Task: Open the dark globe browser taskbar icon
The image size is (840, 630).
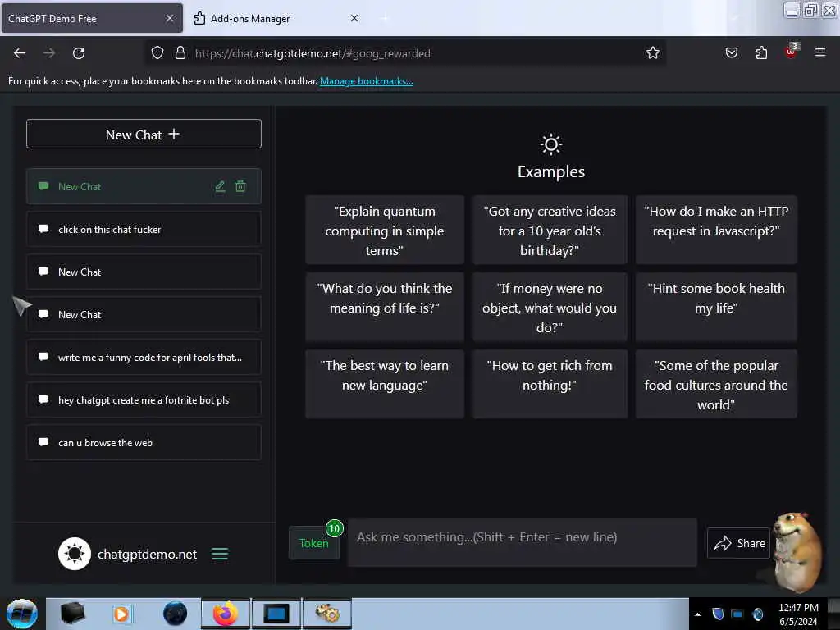Action: (176, 614)
